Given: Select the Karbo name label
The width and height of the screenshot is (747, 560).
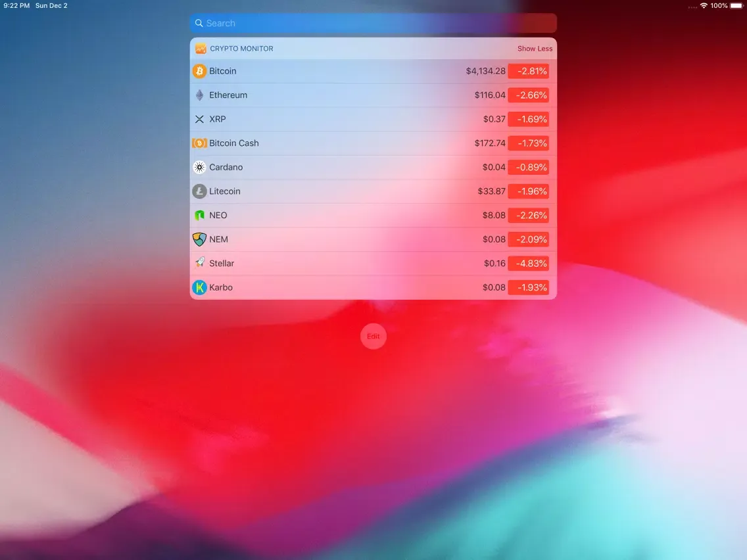Looking at the screenshot, I should pos(220,288).
